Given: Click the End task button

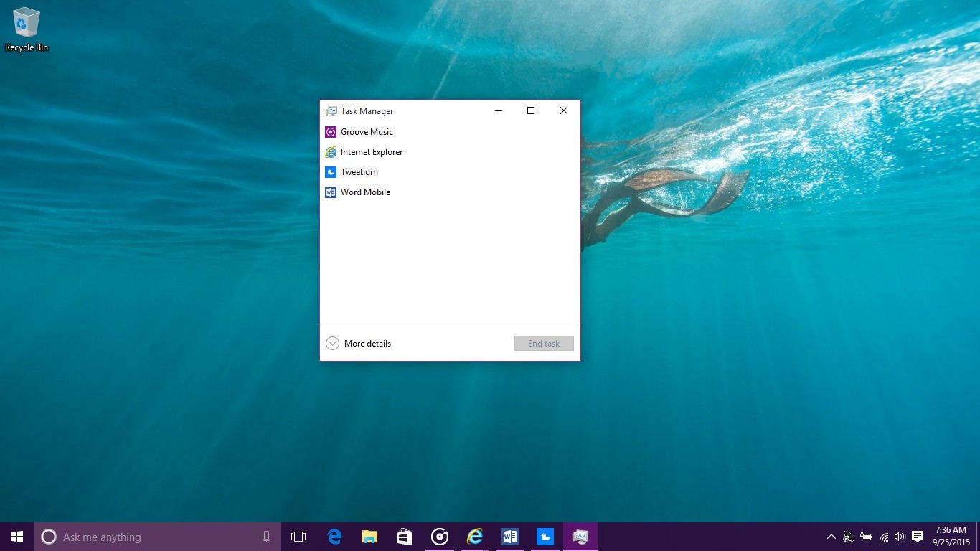Looking at the screenshot, I should click(x=543, y=343).
